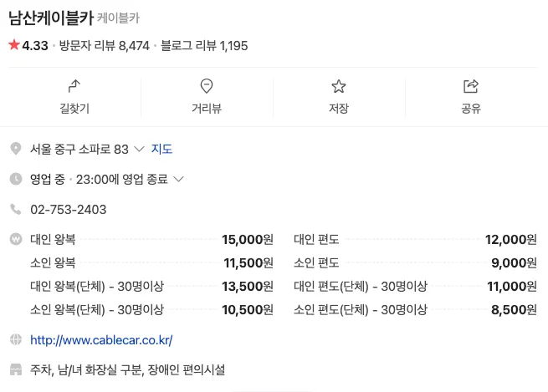Click the globe website icon
This screenshot has width=548, height=392.
(15, 340)
